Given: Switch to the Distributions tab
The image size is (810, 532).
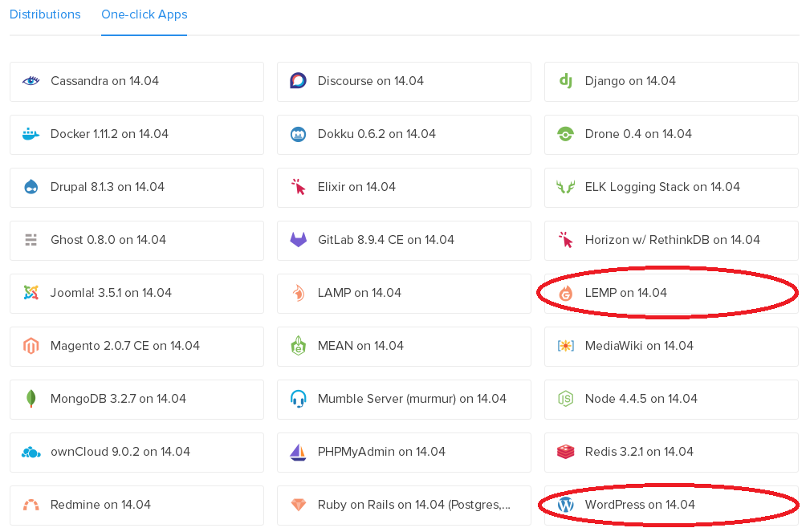Looking at the screenshot, I should (x=45, y=14).
